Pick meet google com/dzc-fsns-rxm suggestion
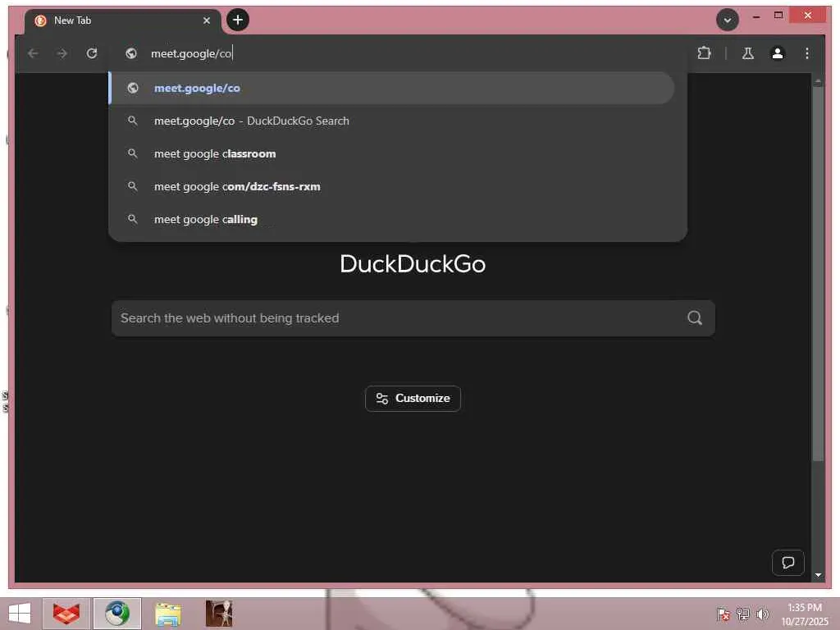 pos(391,186)
